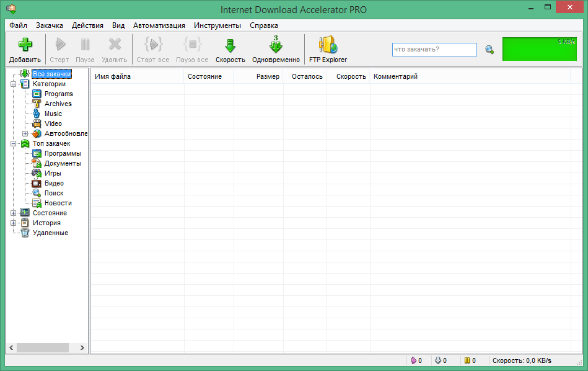Select the Автообновление tree item
Image resolution: width=588 pixels, height=371 pixels.
[x=66, y=133]
